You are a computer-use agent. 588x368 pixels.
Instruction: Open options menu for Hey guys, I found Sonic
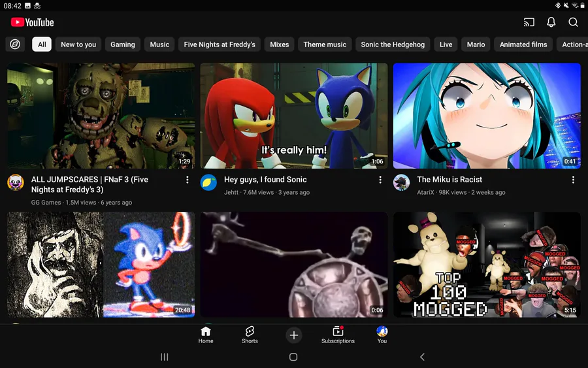(x=380, y=180)
